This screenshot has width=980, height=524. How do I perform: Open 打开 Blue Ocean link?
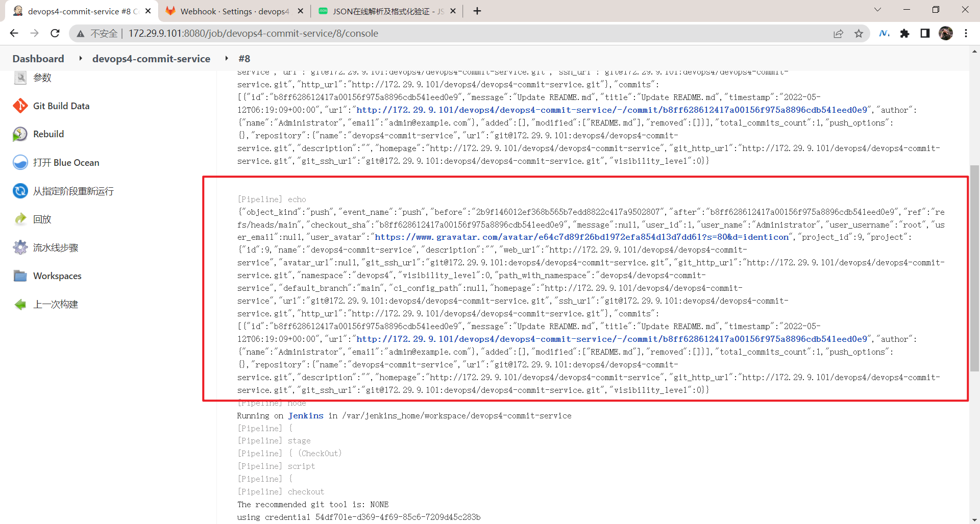click(66, 162)
